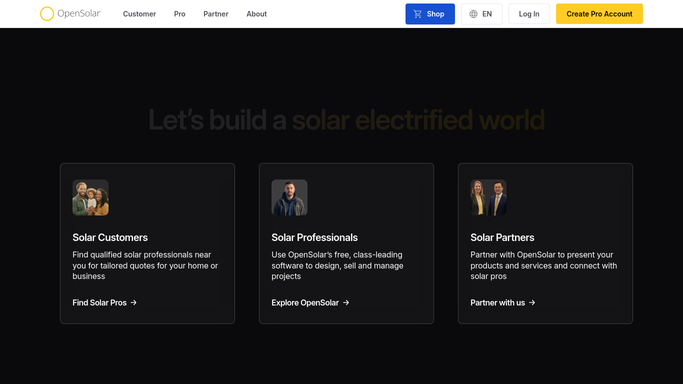The image size is (683, 384).
Task: Follow the Partner with us link
Action: (x=503, y=303)
